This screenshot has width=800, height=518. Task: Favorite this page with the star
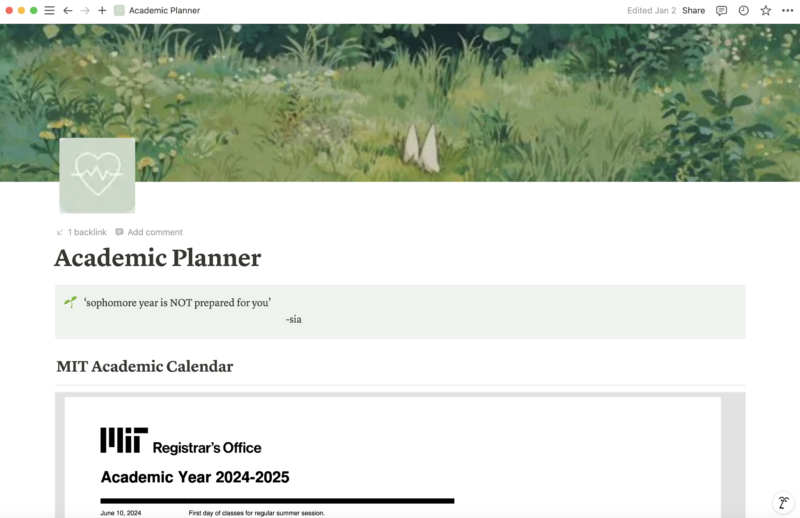point(765,10)
